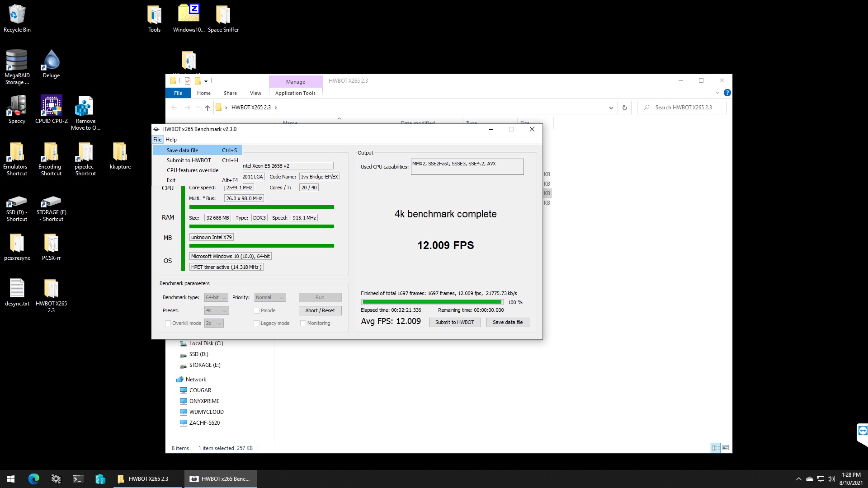
Task: Switch Explorer to details view icon
Action: click(716, 448)
